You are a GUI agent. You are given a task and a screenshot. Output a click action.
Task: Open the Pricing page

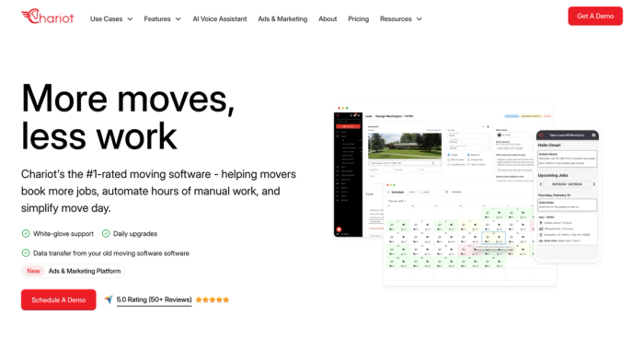358,19
